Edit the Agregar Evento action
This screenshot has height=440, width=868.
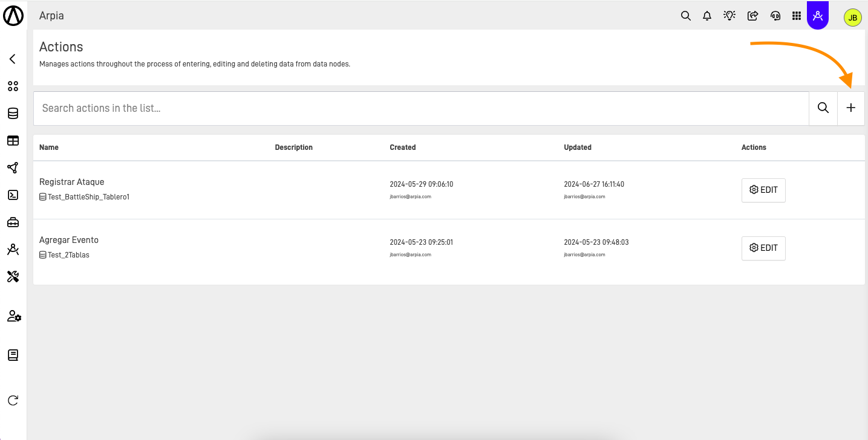click(763, 248)
